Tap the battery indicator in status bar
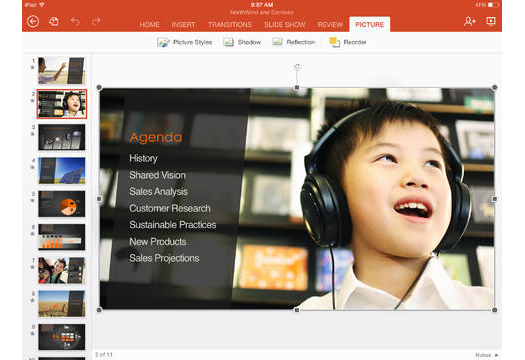This screenshot has width=525, height=360. pos(494,5)
